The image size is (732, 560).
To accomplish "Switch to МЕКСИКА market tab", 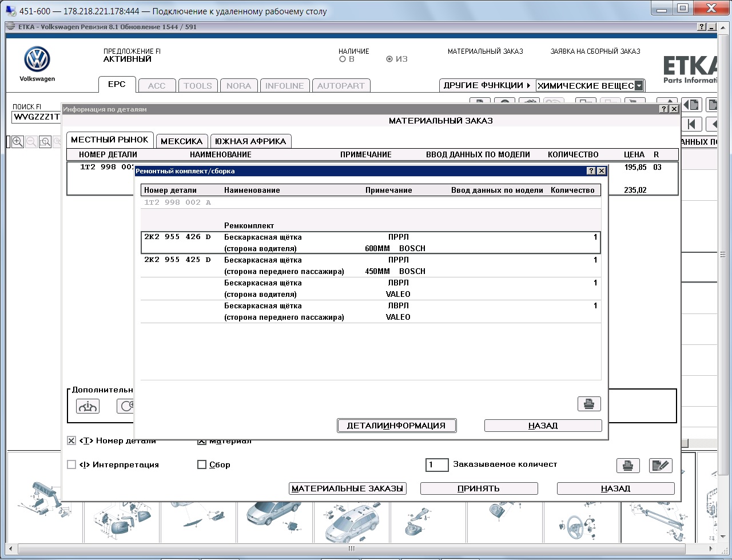I will (182, 141).
